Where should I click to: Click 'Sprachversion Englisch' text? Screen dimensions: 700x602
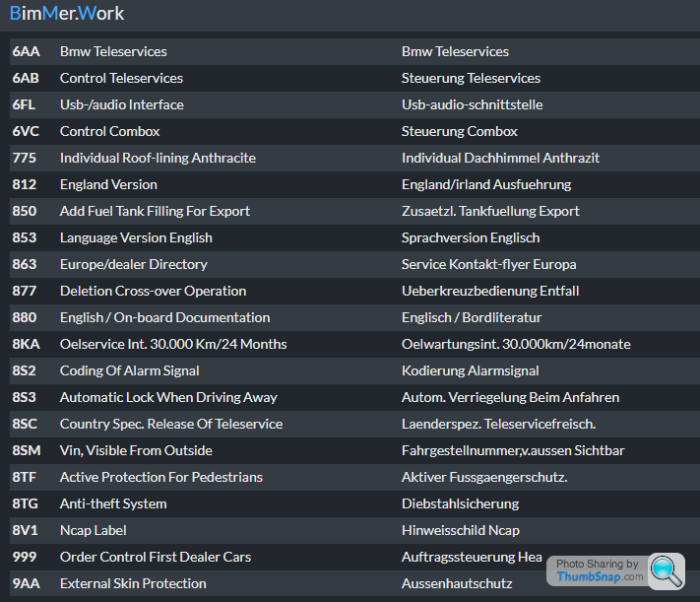(x=471, y=237)
